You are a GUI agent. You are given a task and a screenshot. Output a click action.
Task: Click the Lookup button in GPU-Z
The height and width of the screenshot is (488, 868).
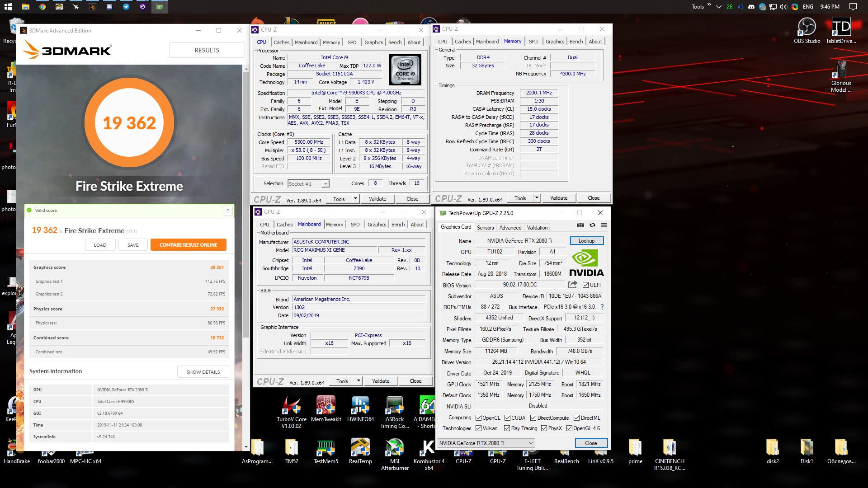(586, 241)
